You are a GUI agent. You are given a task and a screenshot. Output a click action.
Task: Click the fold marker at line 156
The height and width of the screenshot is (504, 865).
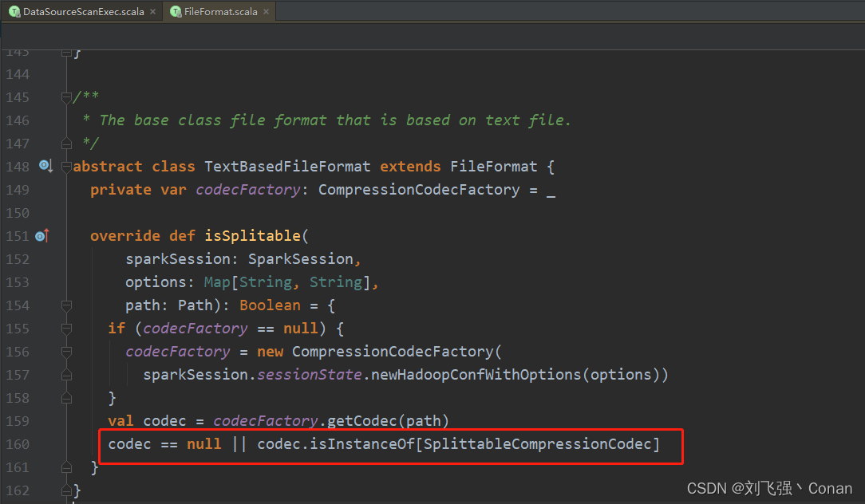tap(66, 351)
